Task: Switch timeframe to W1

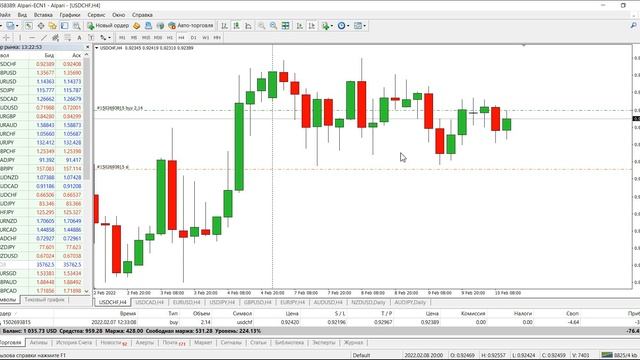Action: (205, 38)
